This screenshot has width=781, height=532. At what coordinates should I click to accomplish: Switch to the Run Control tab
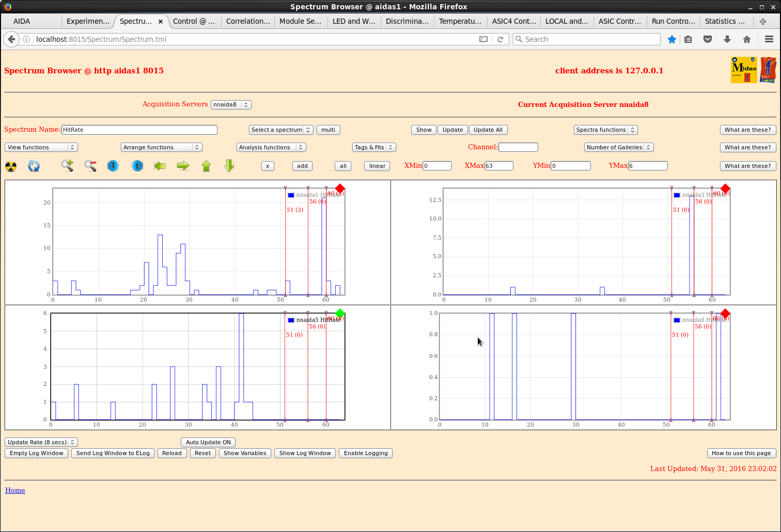pos(673,21)
